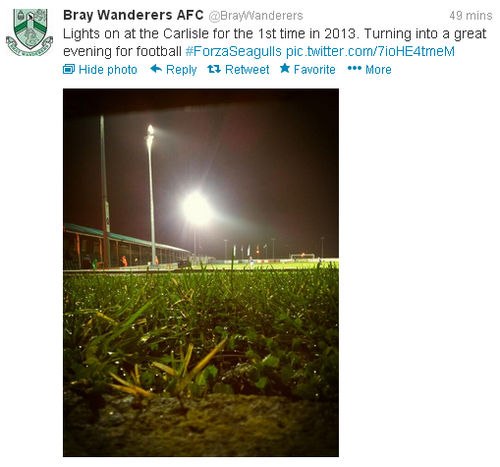Click the @BrayWanderers handle
The image size is (500, 467).
pyautogui.click(x=256, y=16)
